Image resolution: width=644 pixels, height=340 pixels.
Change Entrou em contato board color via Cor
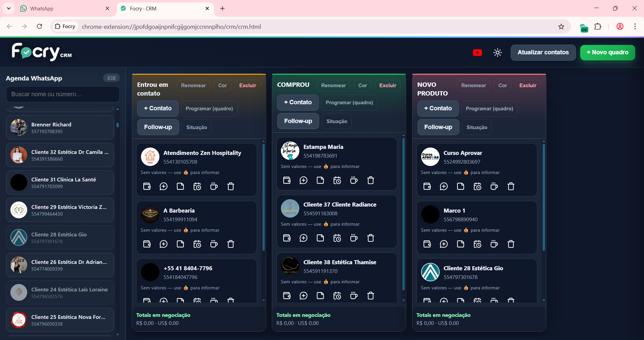pos(222,86)
